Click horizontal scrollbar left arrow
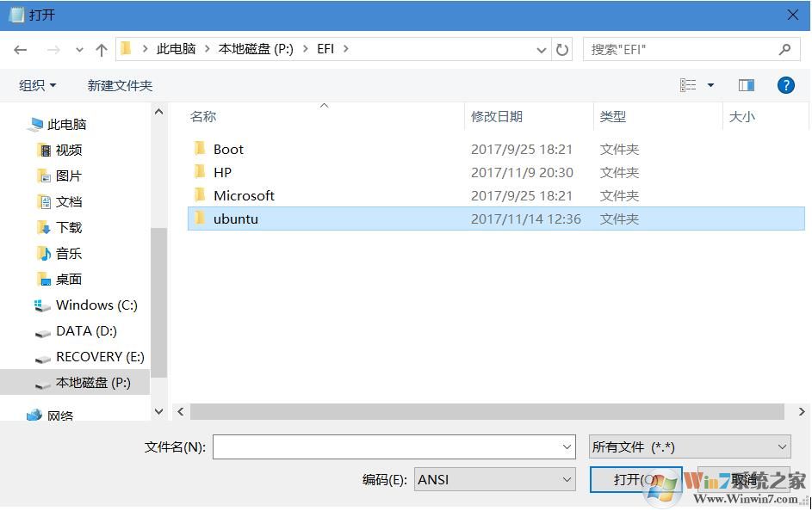This screenshot has height=511, width=812. [180, 412]
